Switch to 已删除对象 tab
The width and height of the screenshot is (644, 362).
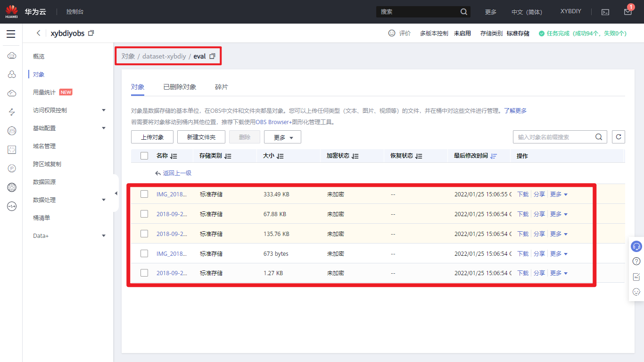click(x=180, y=87)
